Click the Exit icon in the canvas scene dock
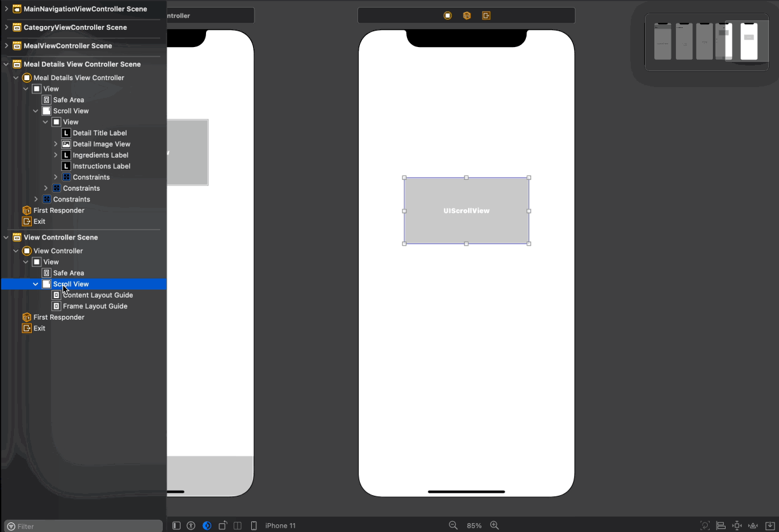 [486, 15]
